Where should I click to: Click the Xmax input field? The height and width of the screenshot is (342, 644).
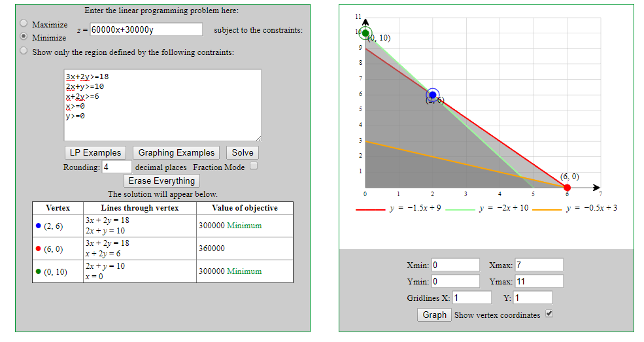pyautogui.click(x=538, y=265)
